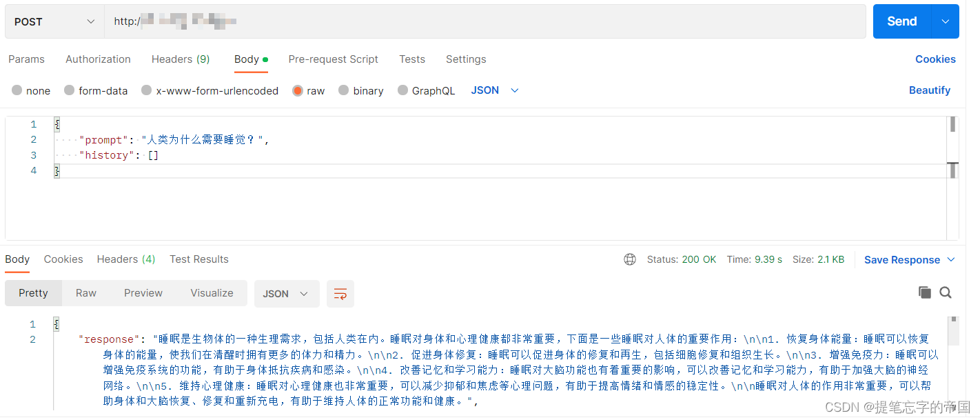This screenshot has width=980, height=420.
Task: Click the Send button
Action: click(902, 21)
